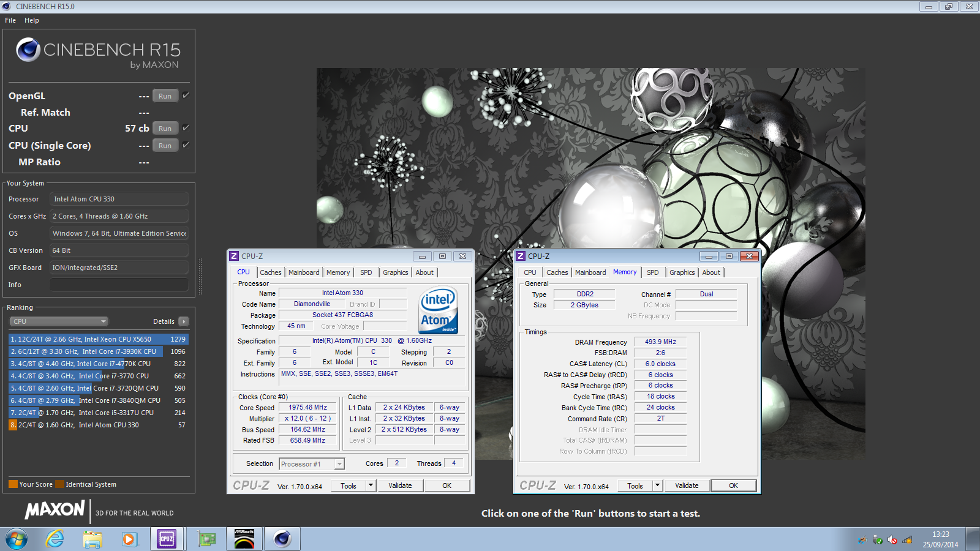Toggle the OpenGL test checkmark
The height and width of the screenshot is (551, 980).
(186, 96)
